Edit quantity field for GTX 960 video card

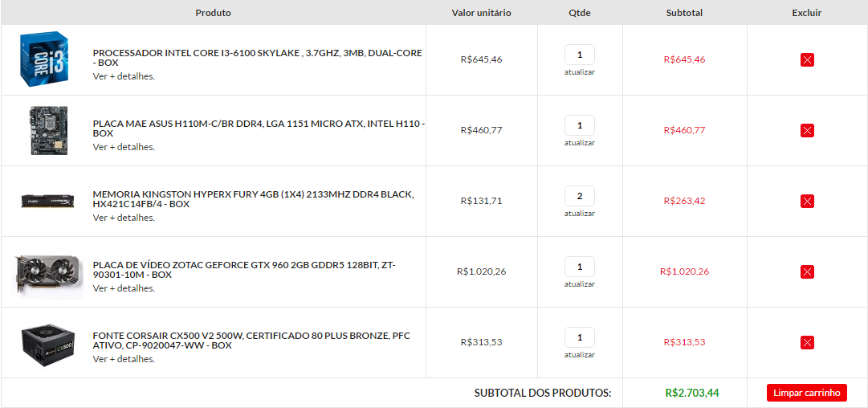(x=580, y=267)
